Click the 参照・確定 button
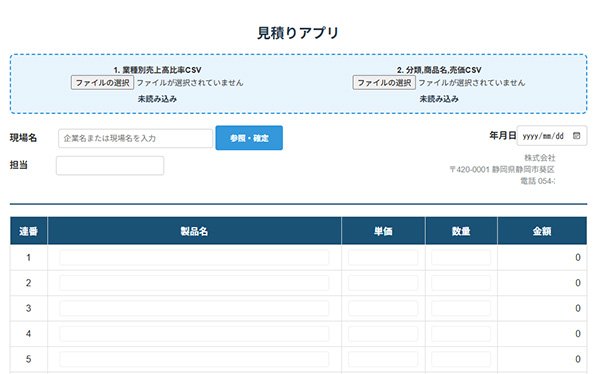 tap(249, 138)
